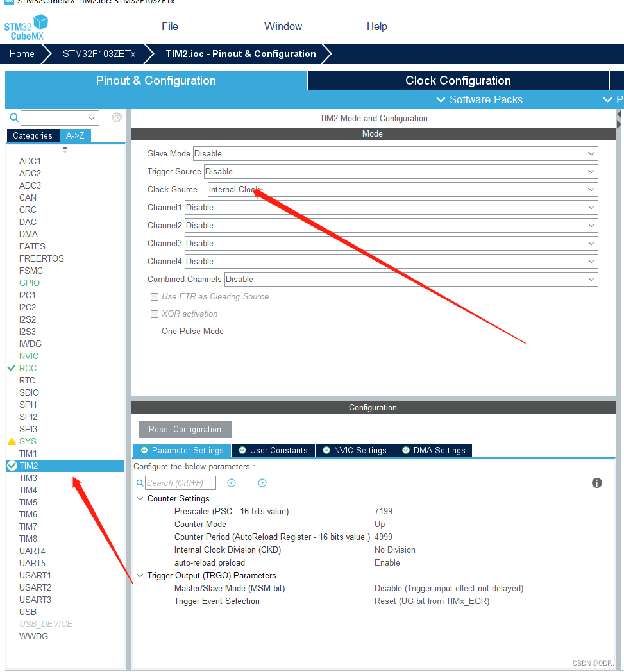Select SYS in peripheral list
The image size is (624, 672).
(28, 441)
